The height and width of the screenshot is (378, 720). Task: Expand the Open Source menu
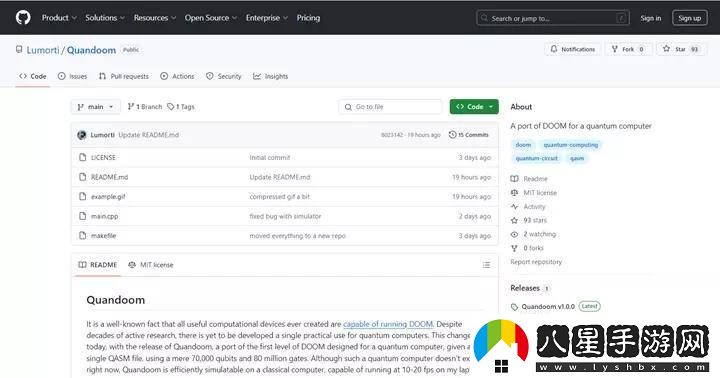[x=211, y=18]
